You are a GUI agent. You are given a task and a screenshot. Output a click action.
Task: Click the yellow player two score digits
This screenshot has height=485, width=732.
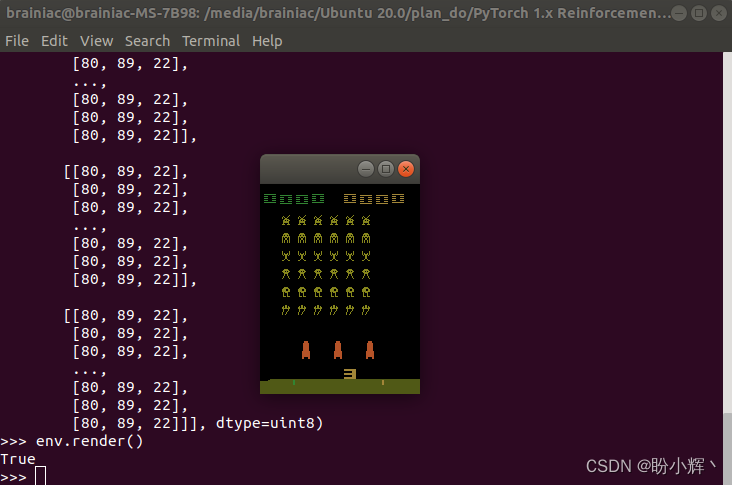(374, 199)
